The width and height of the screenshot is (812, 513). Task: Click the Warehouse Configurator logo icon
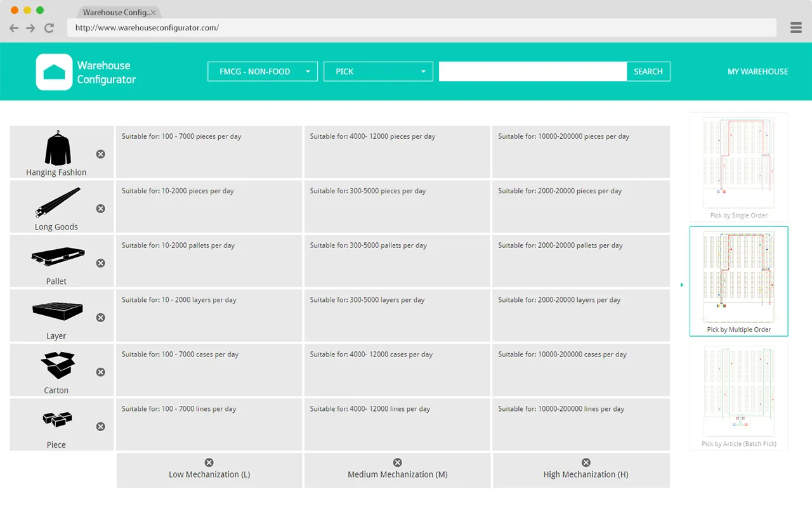pyautogui.click(x=54, y=72)
